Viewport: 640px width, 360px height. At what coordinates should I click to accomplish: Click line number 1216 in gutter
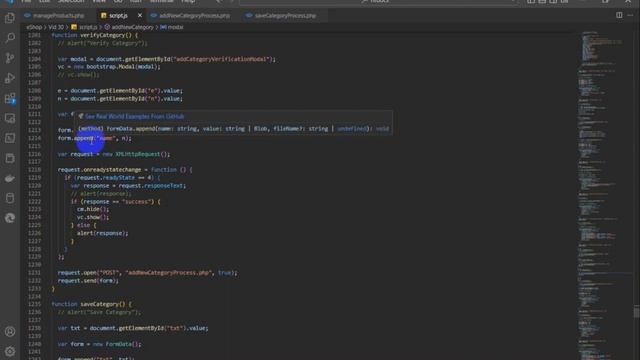[x=34, y=154]
